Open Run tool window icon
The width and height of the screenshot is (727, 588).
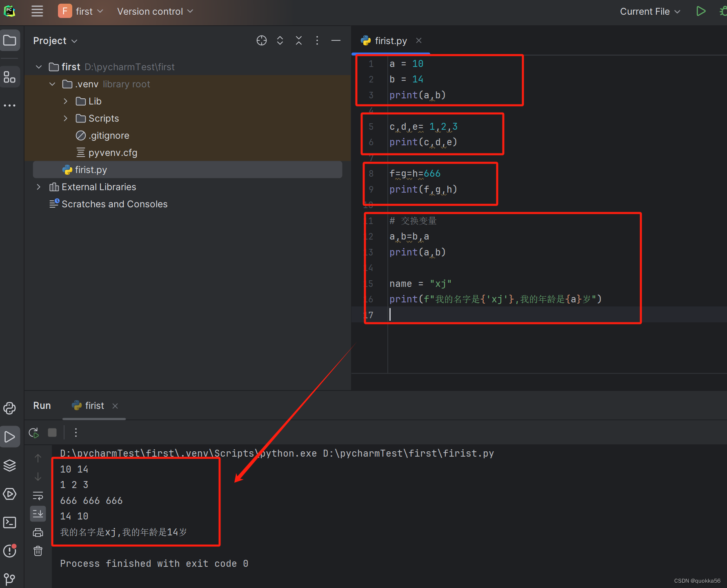pyautogui.click(x=10, y=437)
